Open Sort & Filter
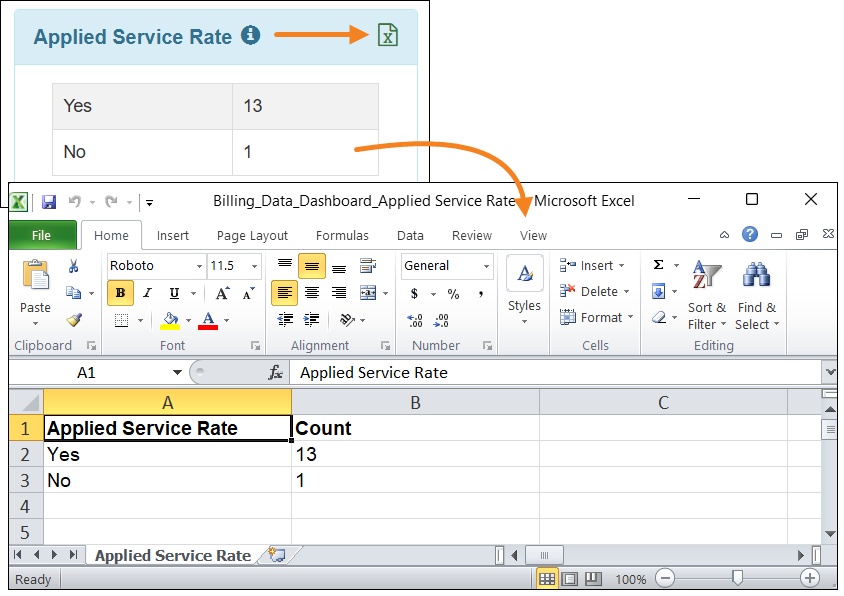Image resolution: width=844 pixels, height=596 pixels. 707,295
